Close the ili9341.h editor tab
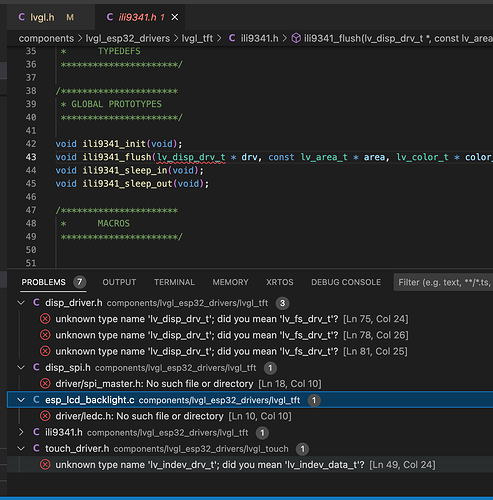 coord(175,17)
